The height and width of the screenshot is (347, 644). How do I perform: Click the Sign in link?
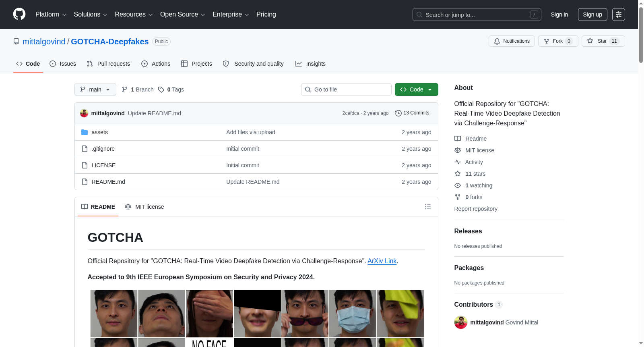559,15
